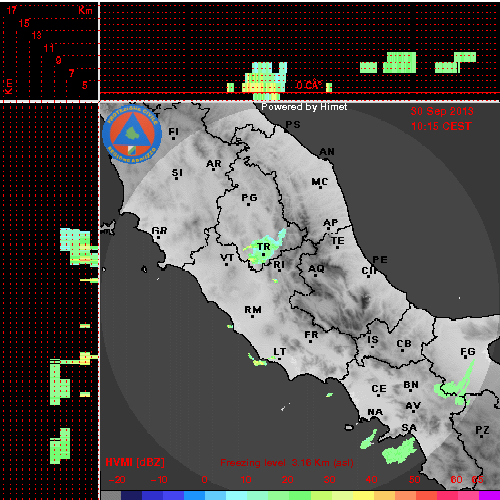
Task: Click the AR city label
Action: click(214, 164)
